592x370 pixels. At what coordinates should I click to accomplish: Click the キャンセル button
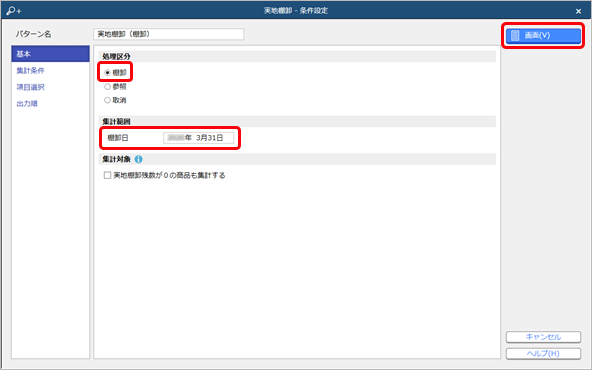coord(543,337)
